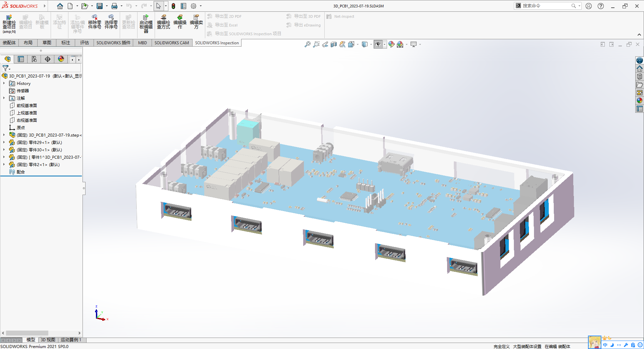
Task: Click the Home welcome icon in title bar
Action: [60, 6]
